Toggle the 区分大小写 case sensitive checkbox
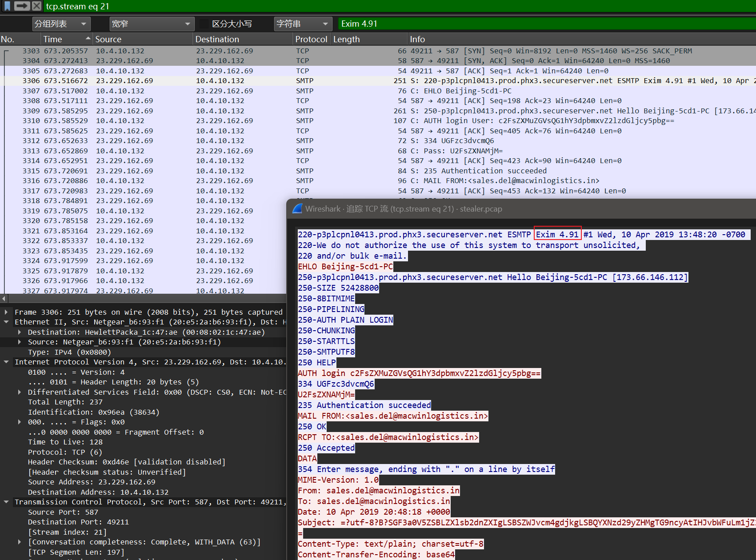Screen dimensions: 756x560 point(204,24)
